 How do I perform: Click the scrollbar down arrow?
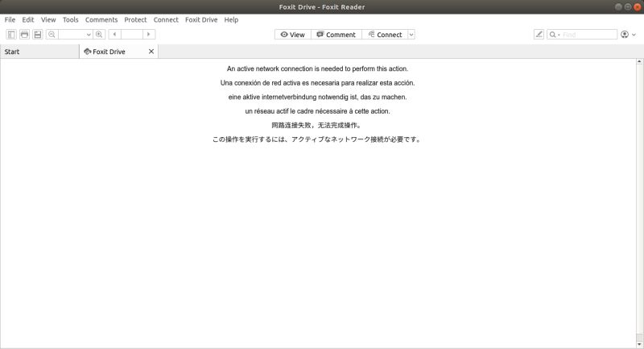(639, 345)
